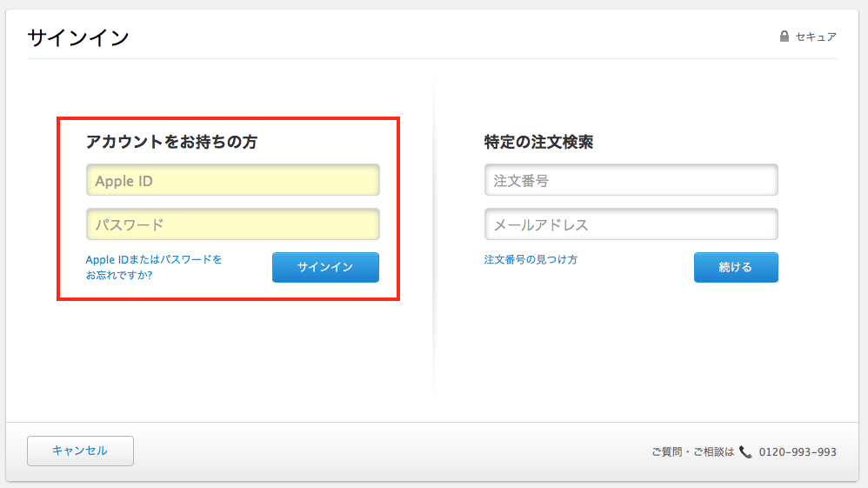Select the メールアドレス email field
Viewport: 868px width, 488px height.
pos(631,224)
